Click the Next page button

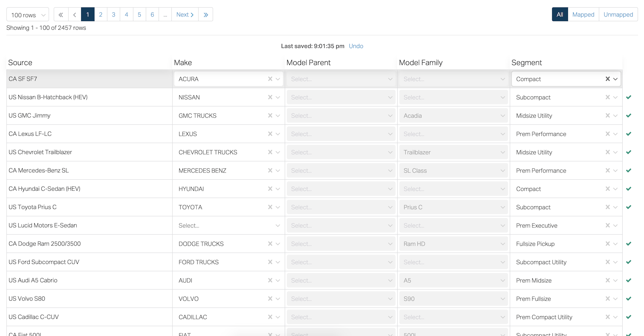[185, 14]
